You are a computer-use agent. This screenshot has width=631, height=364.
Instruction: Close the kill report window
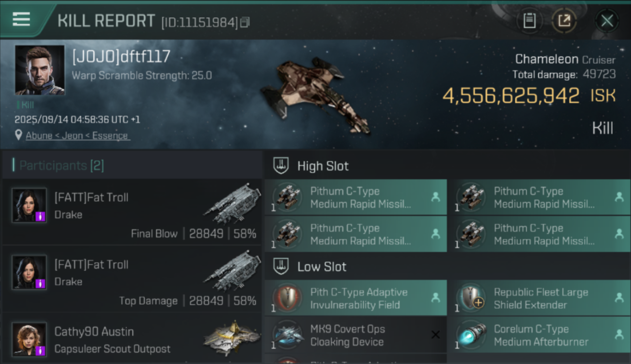point(607,21)
